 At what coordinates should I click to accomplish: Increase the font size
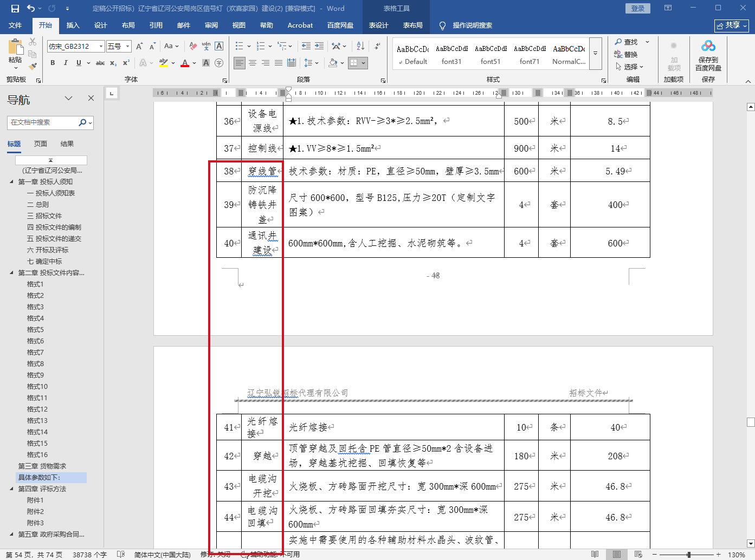pyautogui.click(x=139, y=47)
